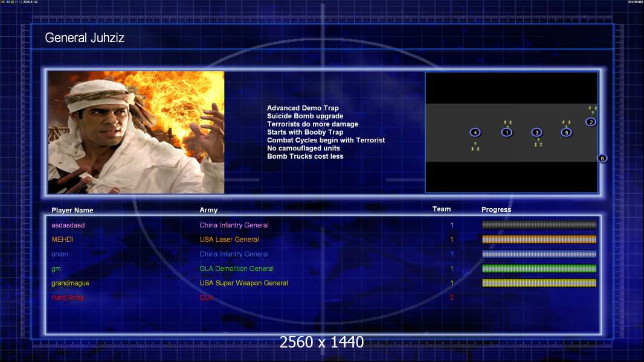Click grandmagus yellow progress bar
Screen dimensions: 644x362
coord(539,283)
